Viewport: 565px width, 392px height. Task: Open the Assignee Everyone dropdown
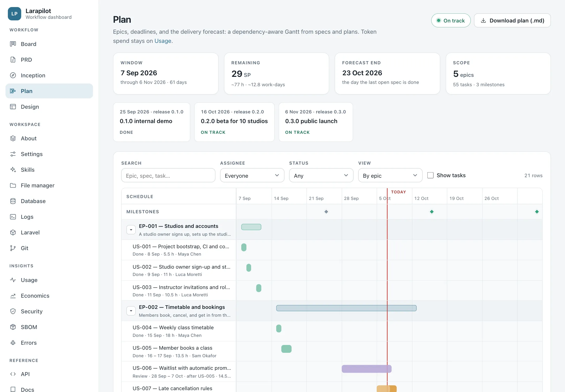[x=252, y=175]
